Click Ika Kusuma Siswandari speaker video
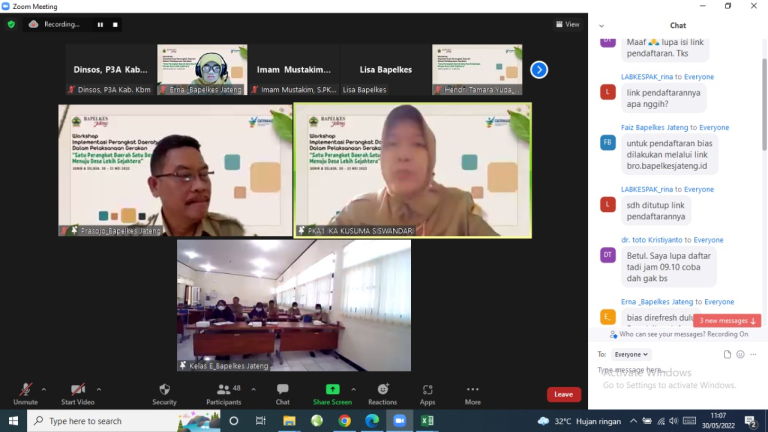 412,170
